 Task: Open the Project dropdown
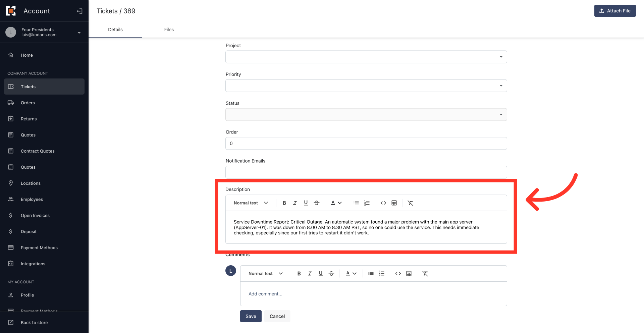366,57
